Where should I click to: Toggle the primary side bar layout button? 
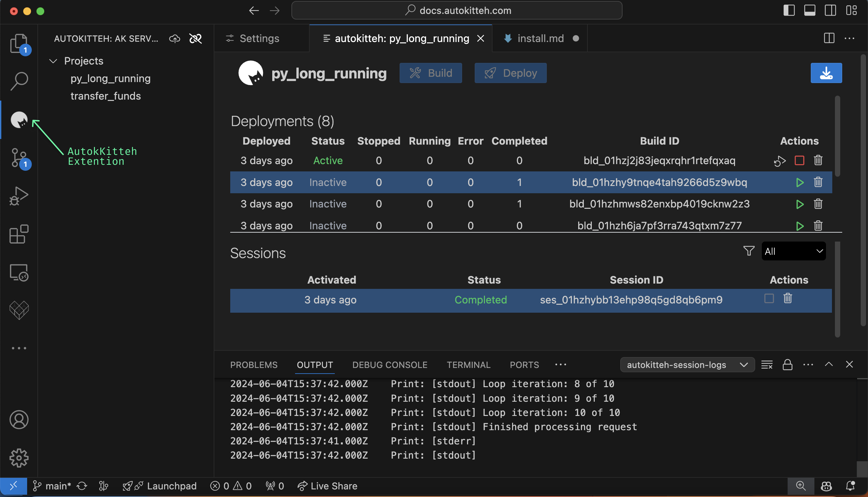coord(789,10)
